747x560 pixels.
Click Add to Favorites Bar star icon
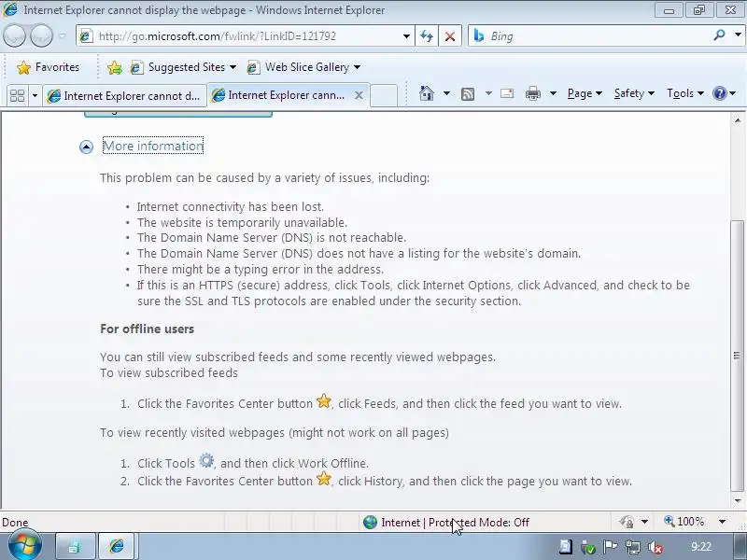coord(115,67)
